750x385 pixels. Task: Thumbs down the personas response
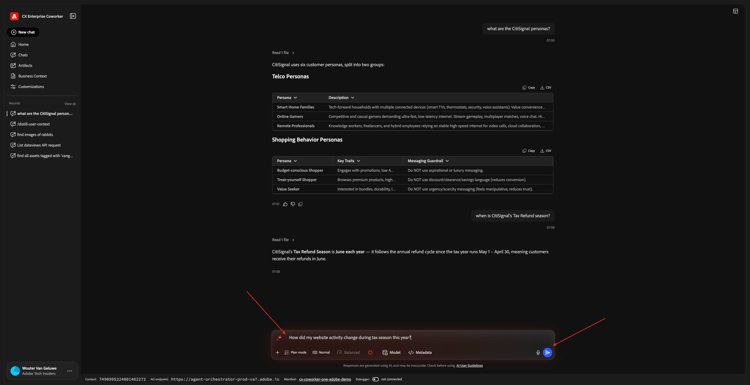pos(293,204)
